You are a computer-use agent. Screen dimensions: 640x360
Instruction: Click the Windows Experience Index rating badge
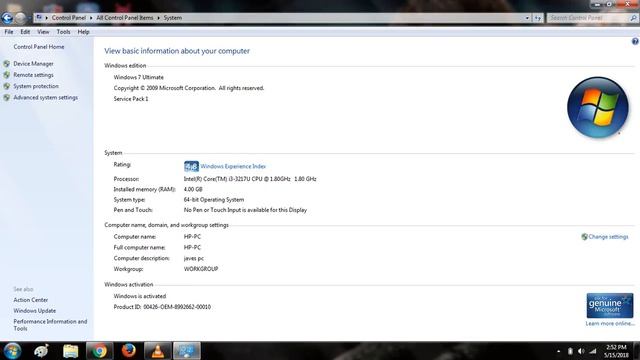click(191, 166)
